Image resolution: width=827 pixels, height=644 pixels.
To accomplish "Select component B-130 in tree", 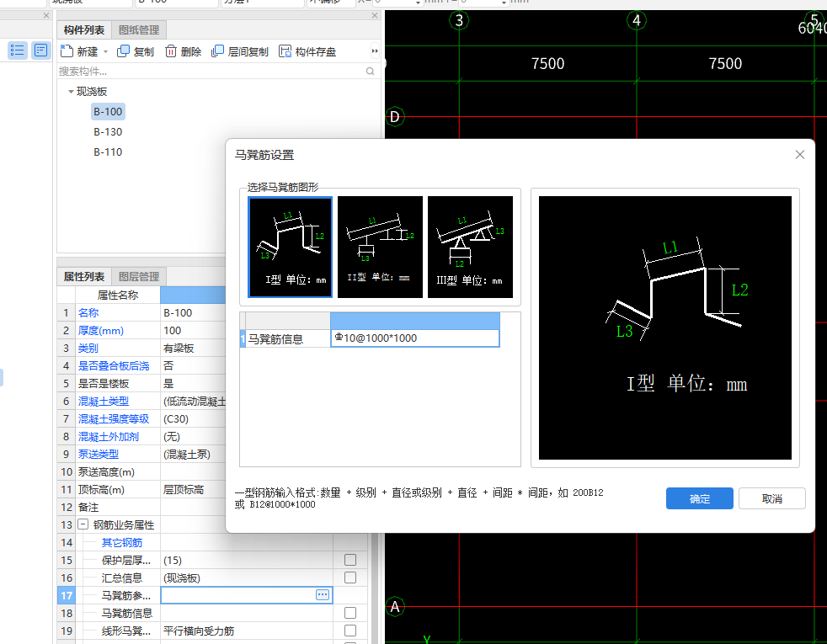I will (108, 132).
